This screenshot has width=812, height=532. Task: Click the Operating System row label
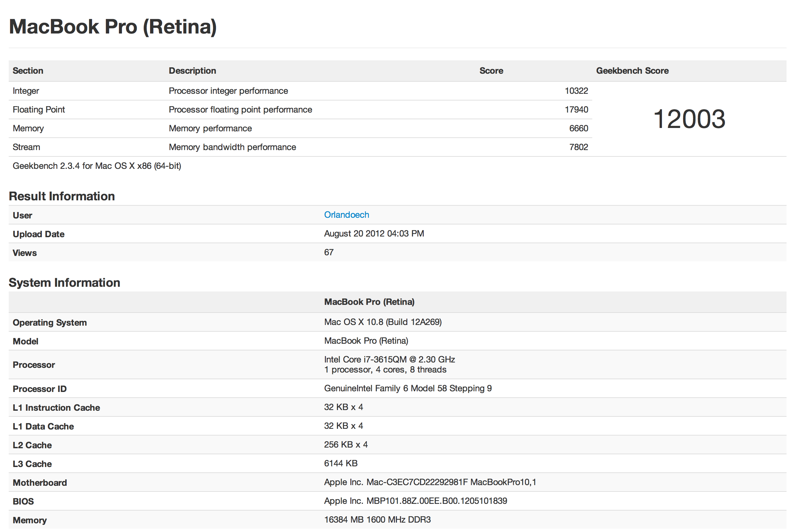click(50, 323)
